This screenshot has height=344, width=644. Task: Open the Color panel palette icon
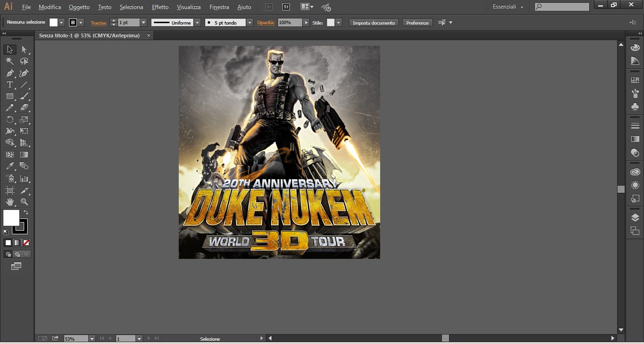[x=635, y=48]
